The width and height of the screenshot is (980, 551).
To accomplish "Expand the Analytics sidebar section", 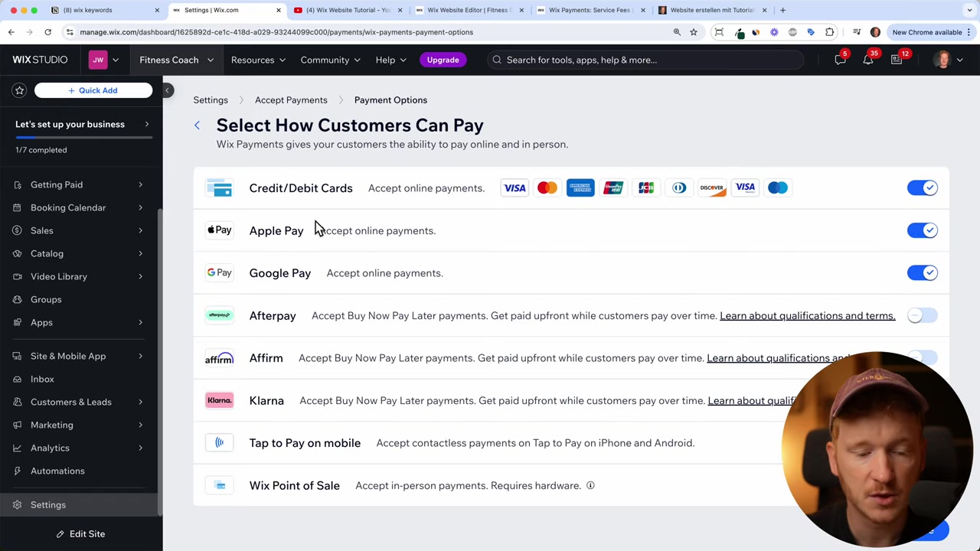I will 81,448.
